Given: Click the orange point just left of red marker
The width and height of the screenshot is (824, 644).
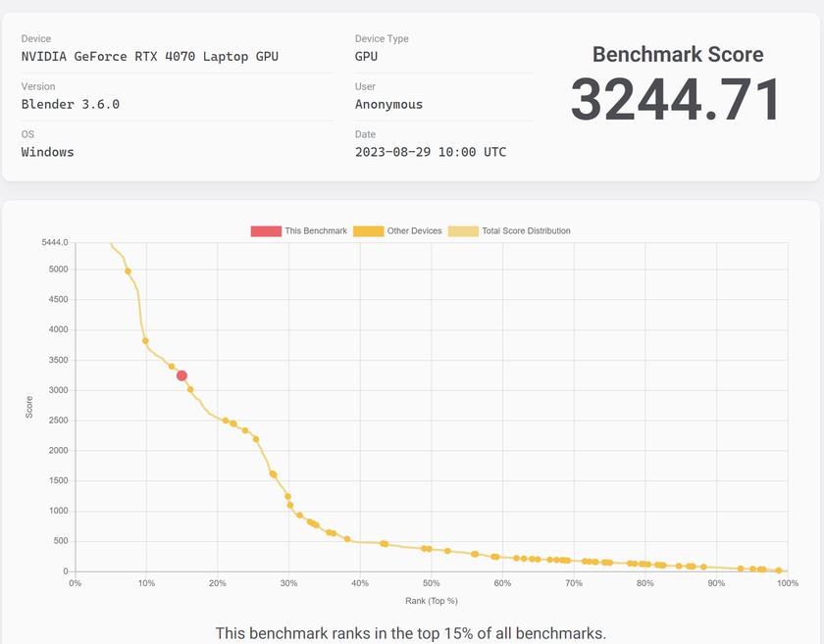Looking at the screenshot, I should pos(172,367).
